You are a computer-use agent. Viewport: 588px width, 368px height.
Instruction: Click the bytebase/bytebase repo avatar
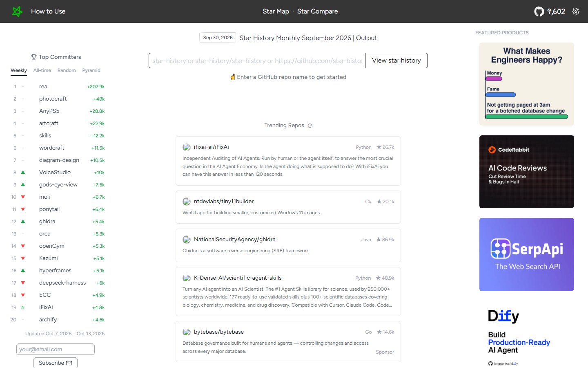(x=187, y=332)
